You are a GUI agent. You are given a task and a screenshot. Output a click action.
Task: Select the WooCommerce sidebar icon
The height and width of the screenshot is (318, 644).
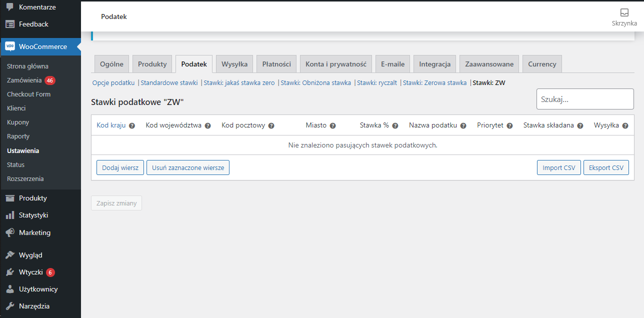(x=9, y=46)
